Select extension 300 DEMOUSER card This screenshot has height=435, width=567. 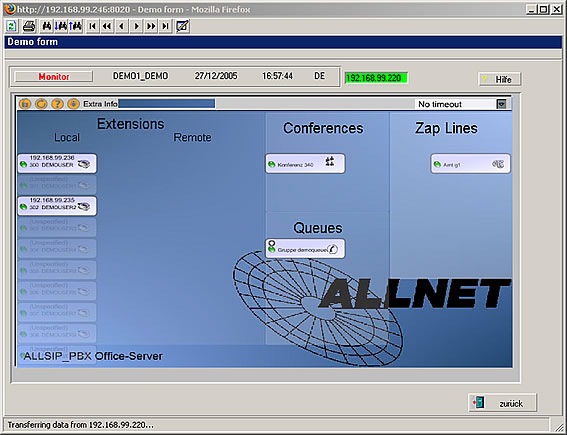point(57,163)
